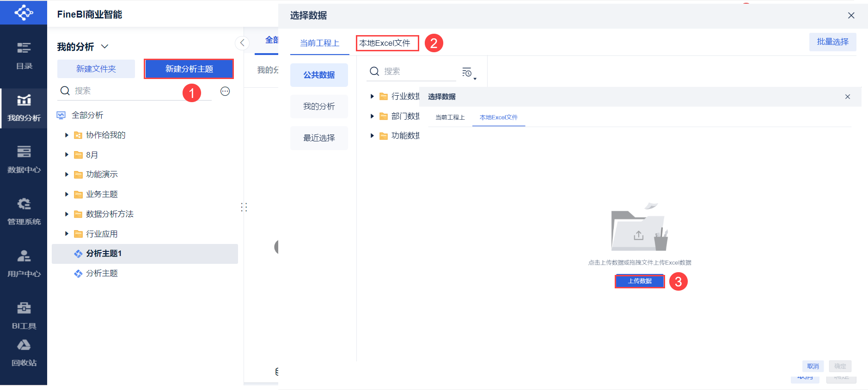The height and width of the screenshot is (390, 868).
Task: Click the 新建分析主题 button
Action: [x=189, y=69]
